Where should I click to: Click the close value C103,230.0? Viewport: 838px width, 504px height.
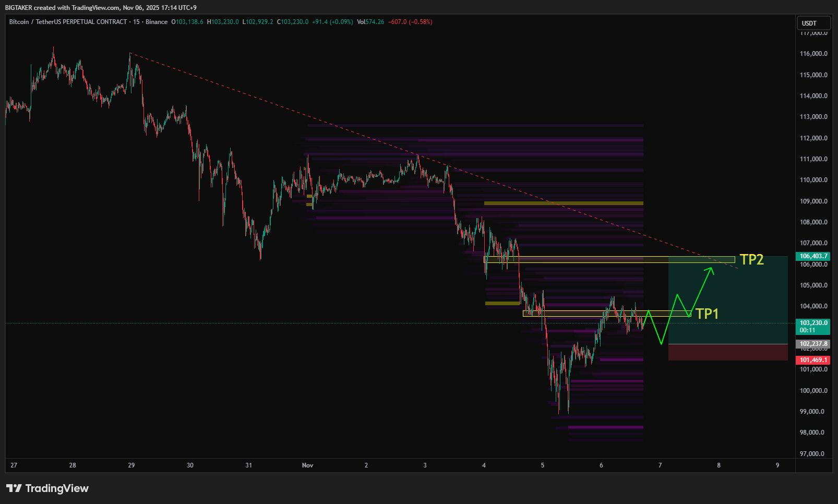[x=293, y=22]
